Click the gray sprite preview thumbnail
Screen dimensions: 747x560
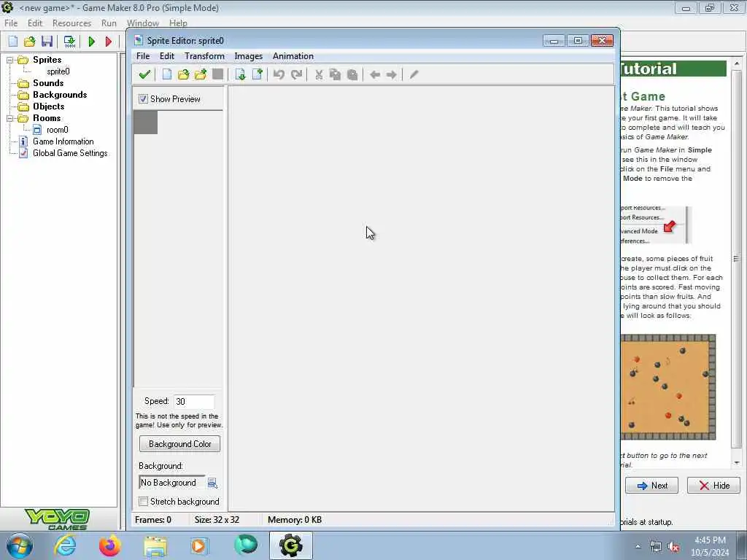click(x=146, y=122)
